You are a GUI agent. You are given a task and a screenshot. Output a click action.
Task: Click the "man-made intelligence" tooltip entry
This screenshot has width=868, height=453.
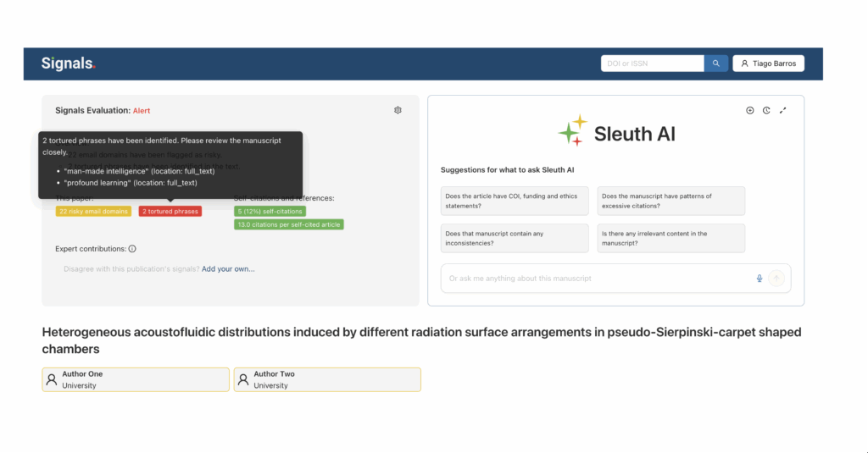coord(139,171)
